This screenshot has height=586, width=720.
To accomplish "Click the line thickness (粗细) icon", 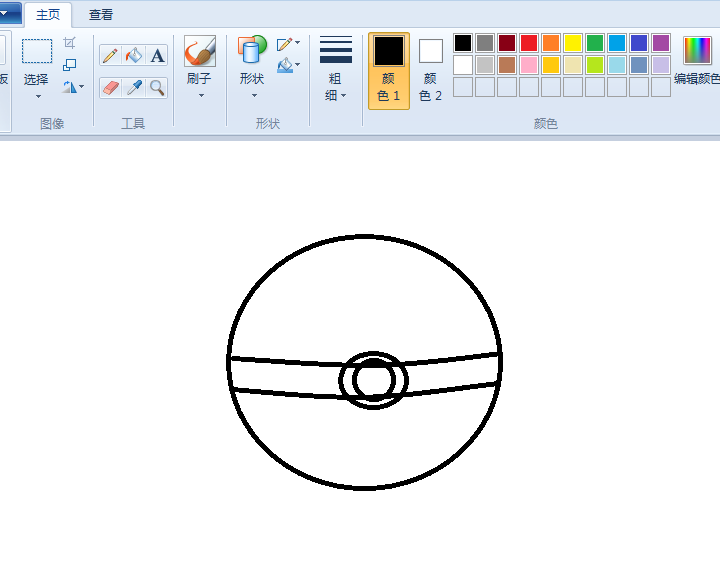I will (336, 49).
